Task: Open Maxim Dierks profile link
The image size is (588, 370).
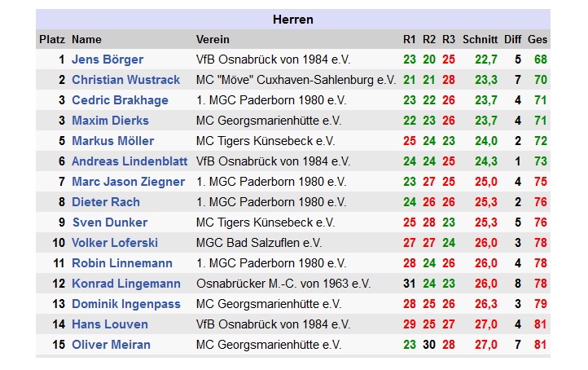Action: point(110,121)
